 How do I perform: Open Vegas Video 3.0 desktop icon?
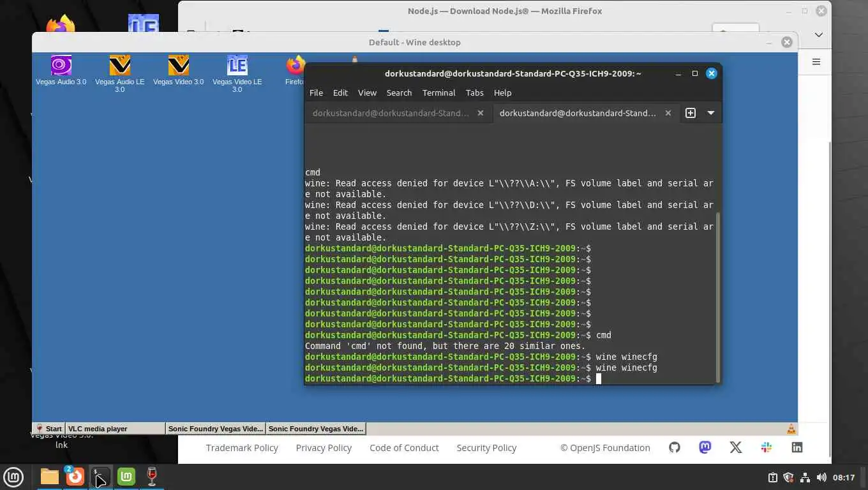click(179, 70)
